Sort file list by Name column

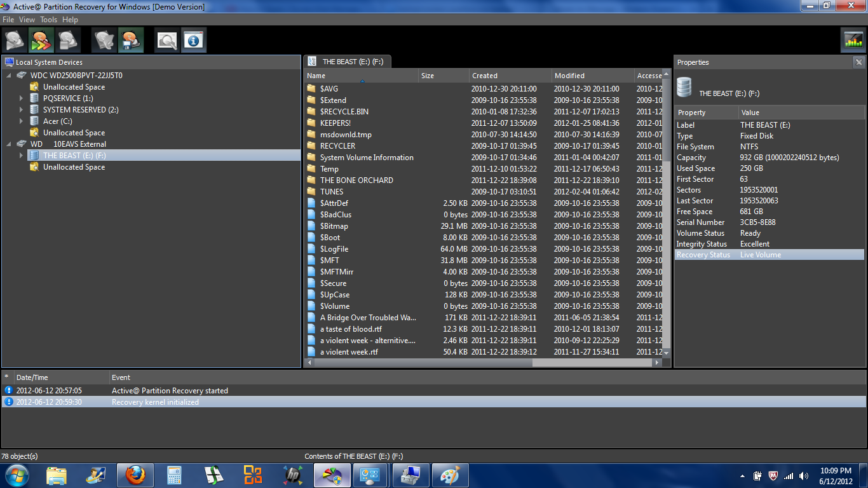(361, 76)
